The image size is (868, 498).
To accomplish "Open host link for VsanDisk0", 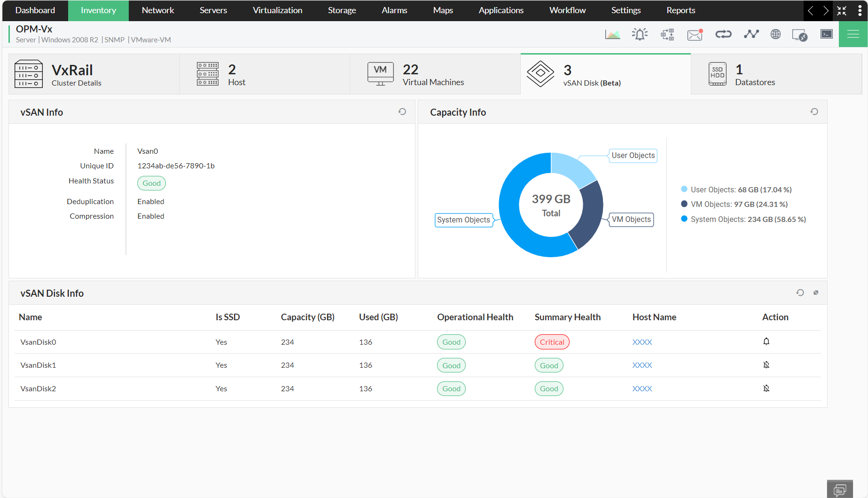I will click(642, 342).
